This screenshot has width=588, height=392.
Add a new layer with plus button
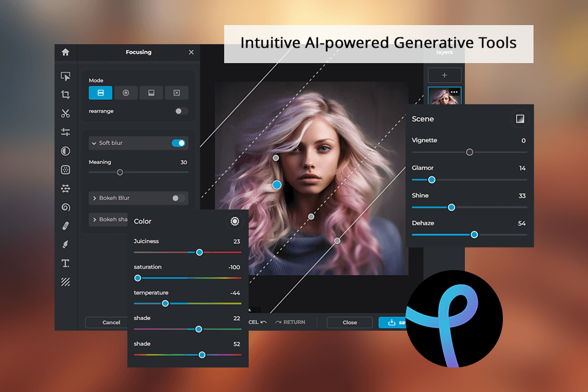(445, 75)
